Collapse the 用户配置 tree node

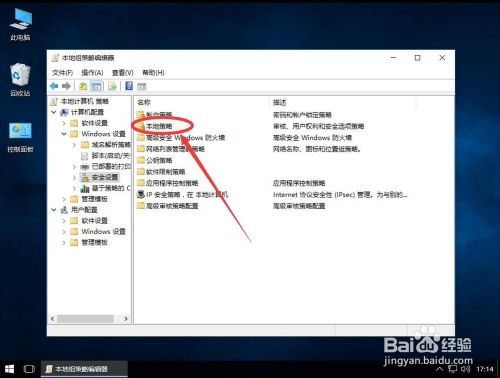click(x=54, y=210)
